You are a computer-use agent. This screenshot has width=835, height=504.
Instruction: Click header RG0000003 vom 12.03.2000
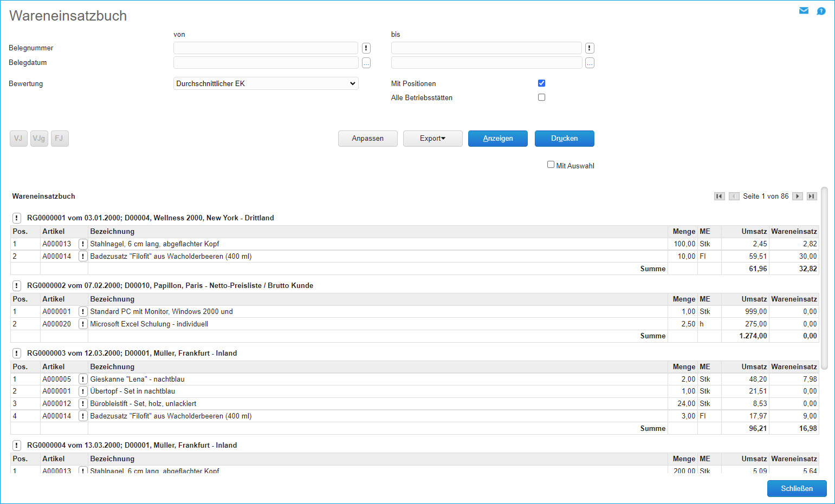132,353
